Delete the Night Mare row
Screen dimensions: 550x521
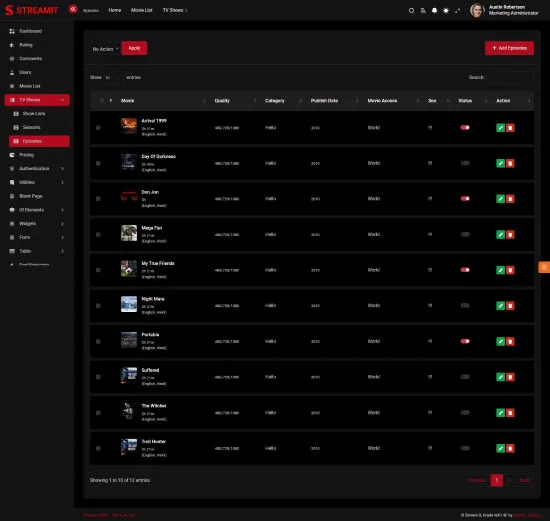(510, 306)
